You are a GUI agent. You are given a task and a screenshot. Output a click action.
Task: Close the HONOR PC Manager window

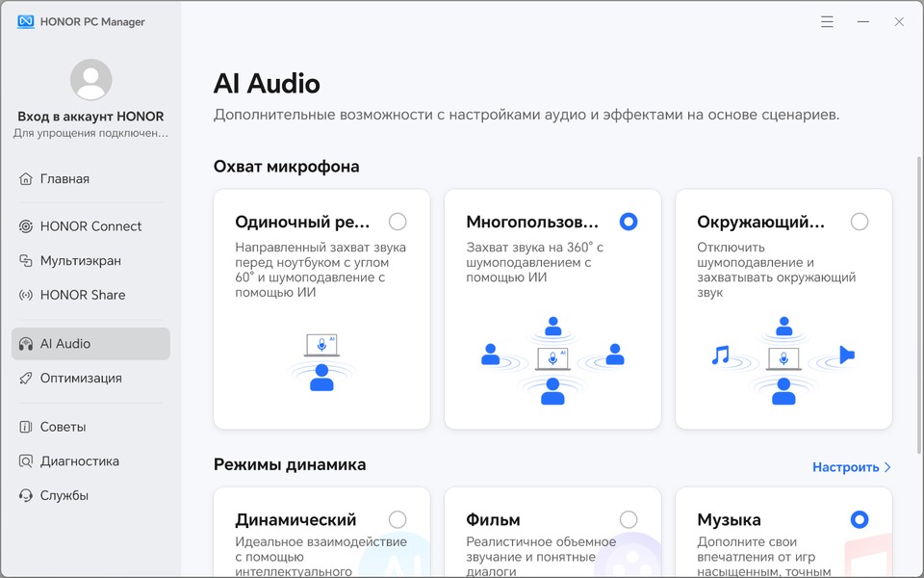pos(899,22)
